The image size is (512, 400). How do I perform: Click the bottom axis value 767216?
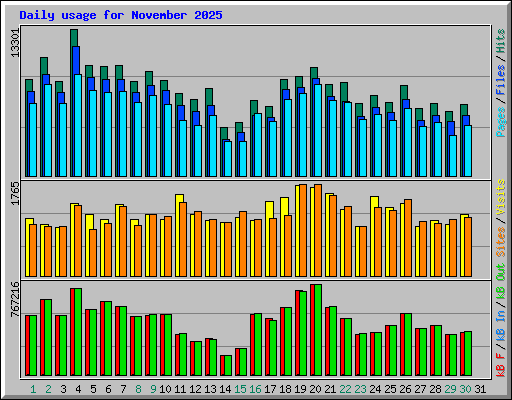click(15, 300)
